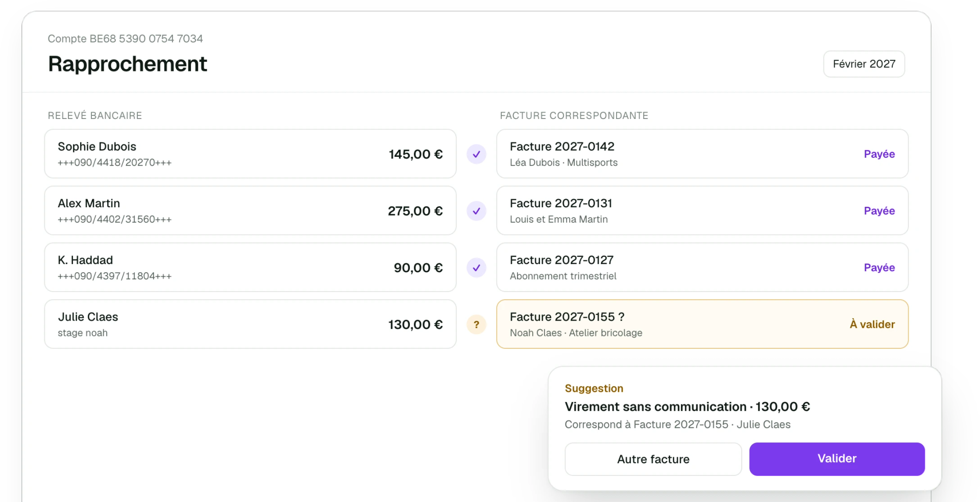The image size is (980, 502).
Task: Click the 90,00 € amount
Action: coord(418,268)
